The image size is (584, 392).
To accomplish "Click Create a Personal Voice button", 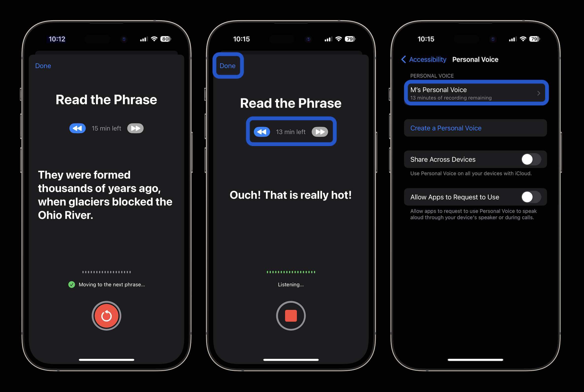I will [x=474, y=128].
